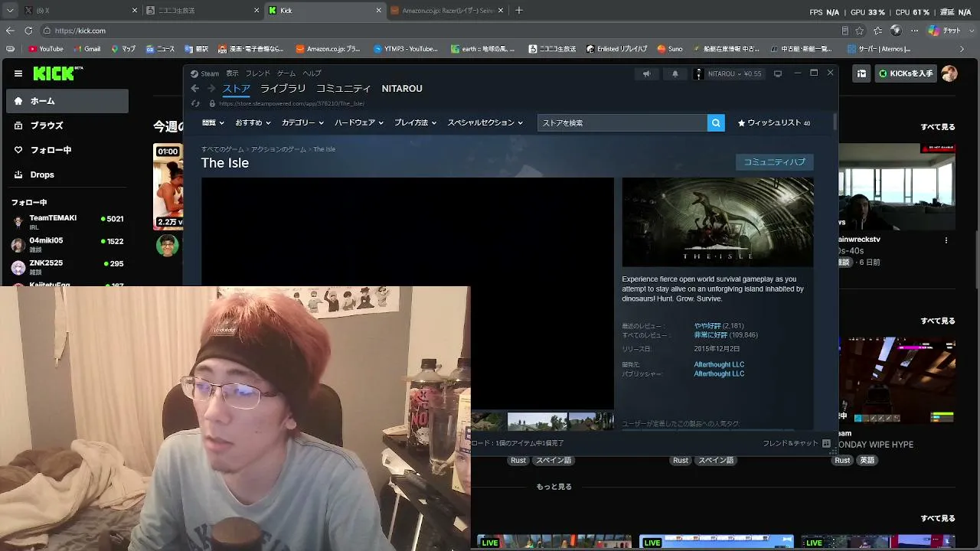Click アクションのゲーム breadcrumb link
Screen dimensions: 980x551
coord(278,149)
